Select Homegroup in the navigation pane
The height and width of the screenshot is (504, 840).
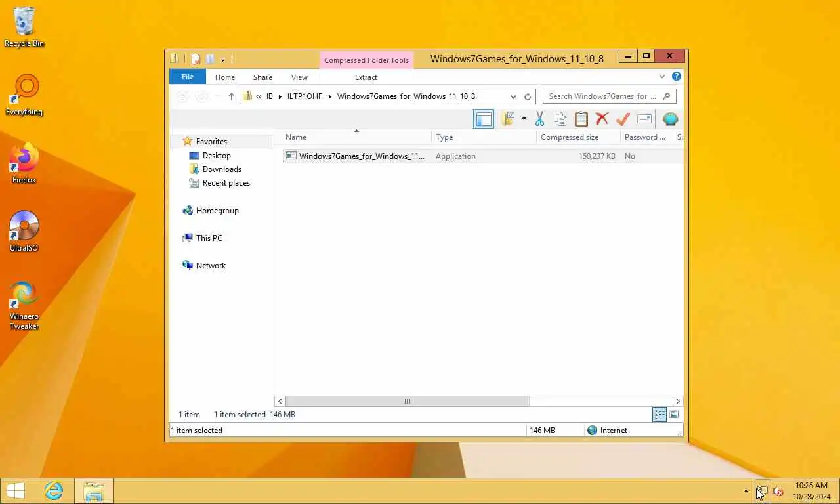point(217,211)
